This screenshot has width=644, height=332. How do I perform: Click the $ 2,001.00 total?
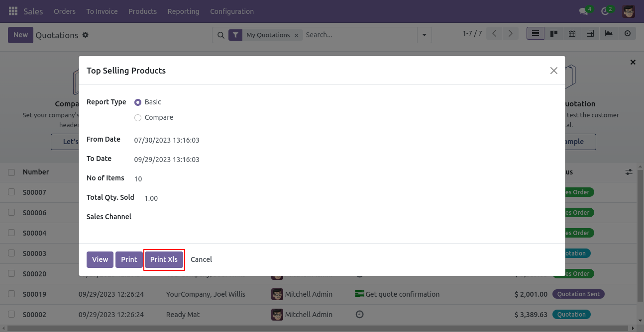531,294
